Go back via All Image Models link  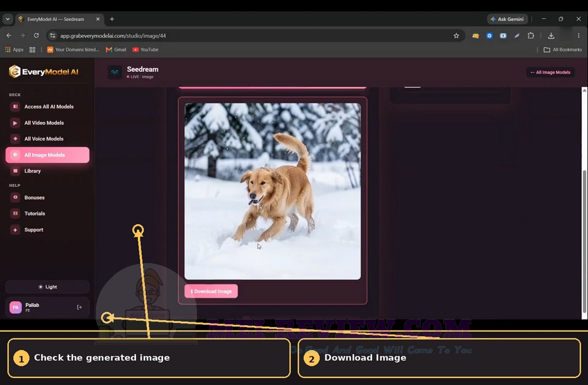coord(550,72)
